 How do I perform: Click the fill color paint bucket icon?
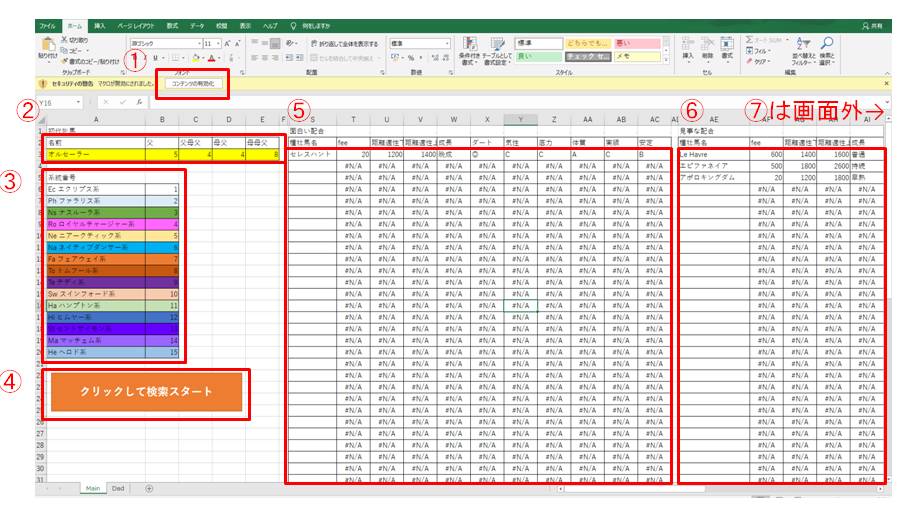click(194, 58)
